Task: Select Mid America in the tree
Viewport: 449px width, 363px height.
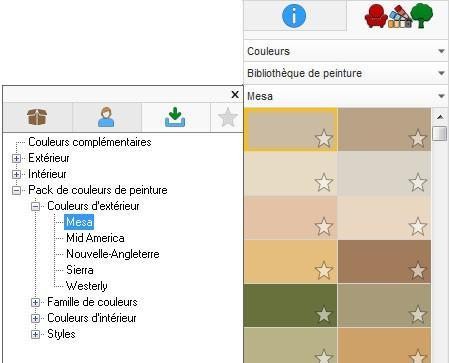Action: 95,238
